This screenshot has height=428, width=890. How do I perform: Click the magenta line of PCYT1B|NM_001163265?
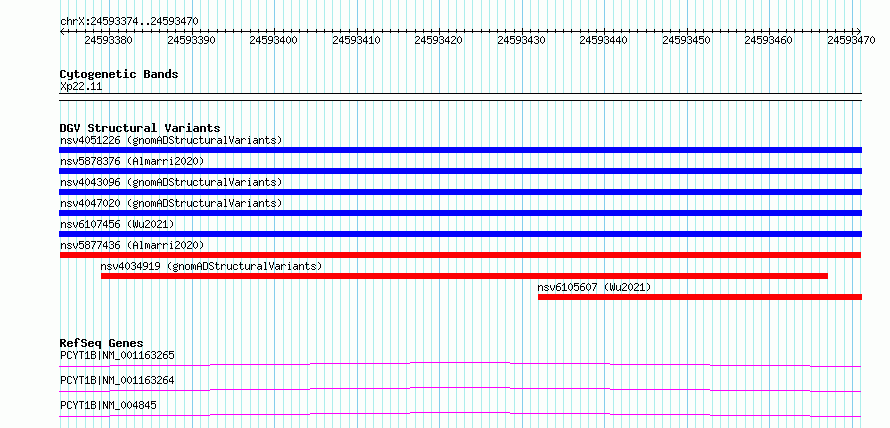tap(460, 364)
